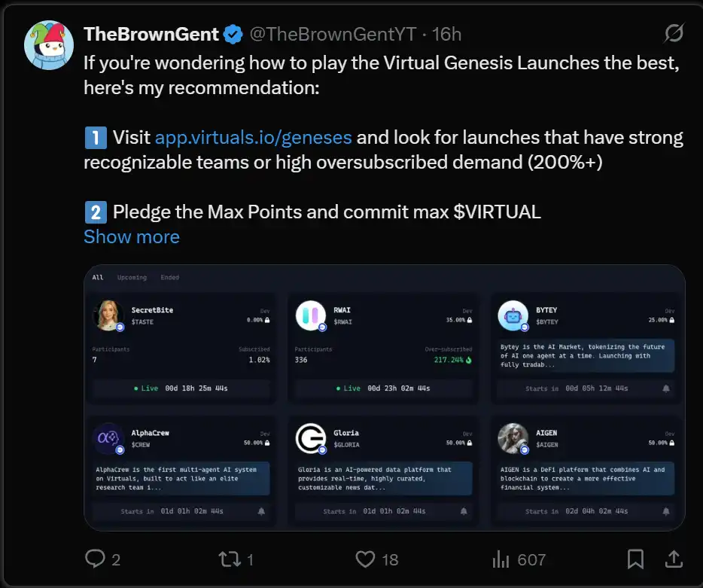Like the tweet with heart icon
Viewport: 703px width, 588px height.
pos(365,559)
